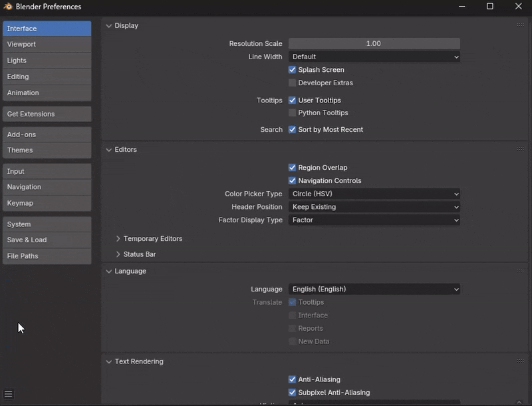Select the Input preferences tab
532x406 pixels.
pos(47,171)
